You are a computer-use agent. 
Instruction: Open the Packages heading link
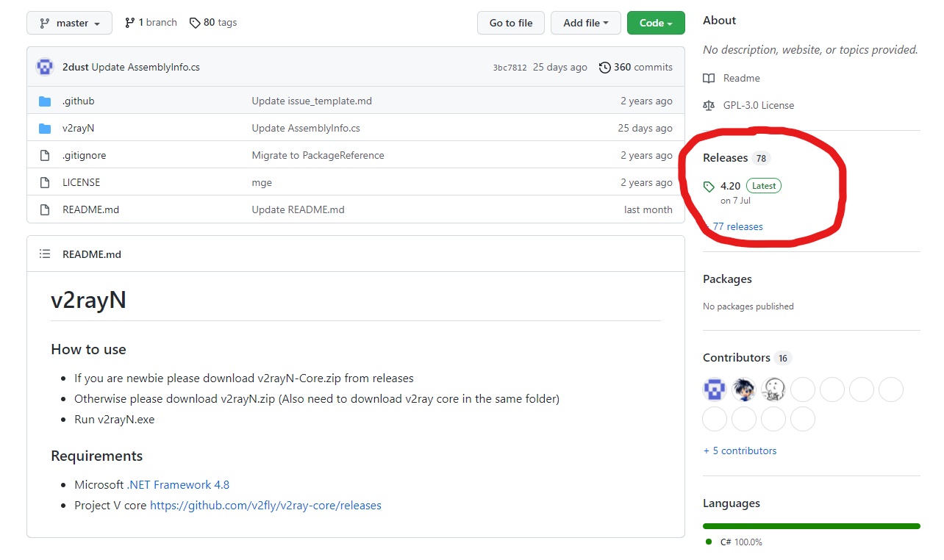pyautogui.click(x=727, y=279)
